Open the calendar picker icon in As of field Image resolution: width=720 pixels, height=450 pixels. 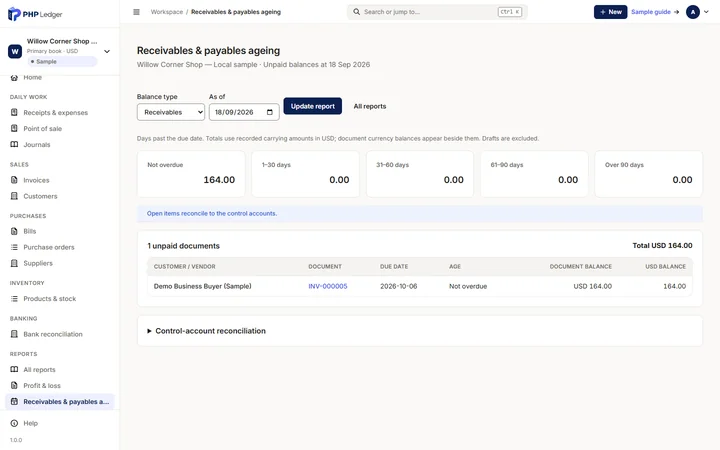click(x=270, y=112)
